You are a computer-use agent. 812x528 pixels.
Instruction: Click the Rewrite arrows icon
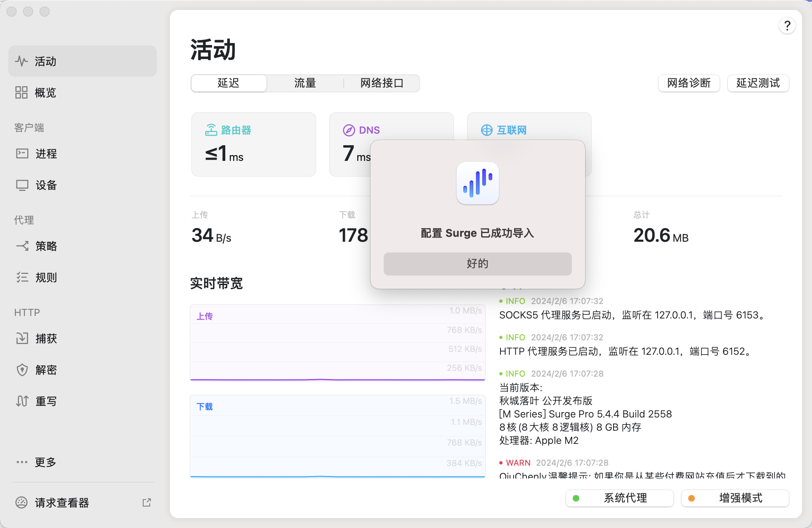(x=22, y=401)
